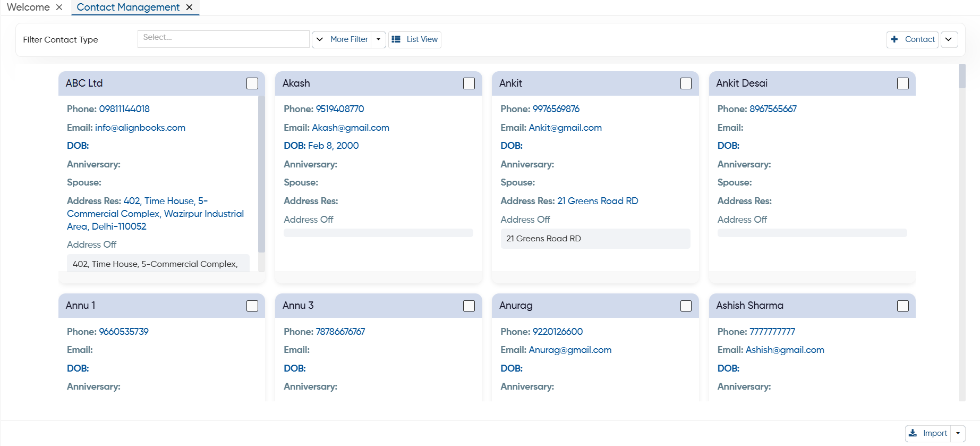The height and width of the screenshot is (446, 980).
Task: Select the Ashish Sharma checkbox
Action: coord(903,306)
